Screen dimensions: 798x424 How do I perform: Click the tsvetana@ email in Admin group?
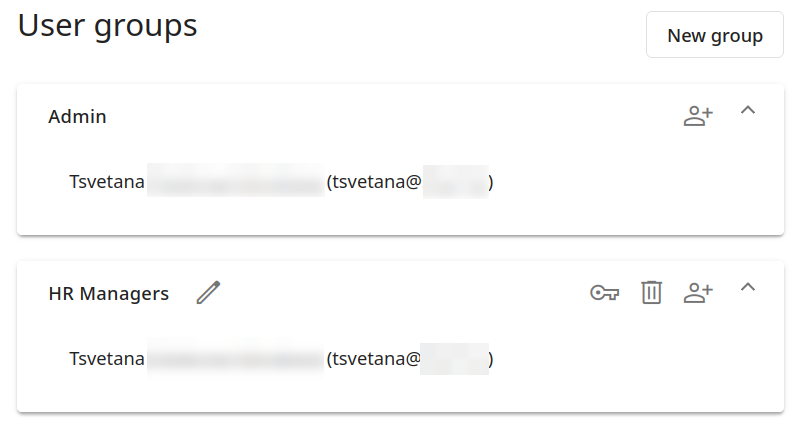point(375,183)
